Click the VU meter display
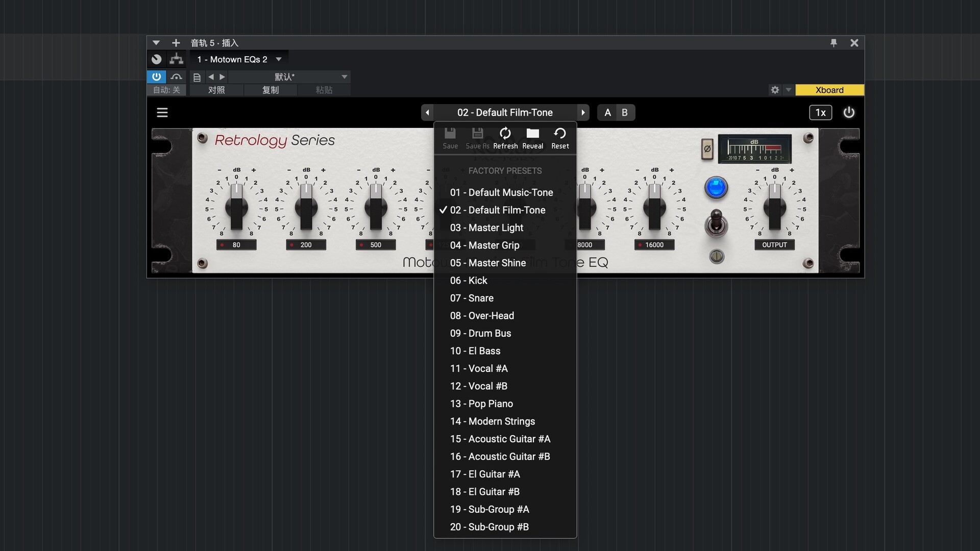This screenshot has width=980, height=551. pos(754,149)
